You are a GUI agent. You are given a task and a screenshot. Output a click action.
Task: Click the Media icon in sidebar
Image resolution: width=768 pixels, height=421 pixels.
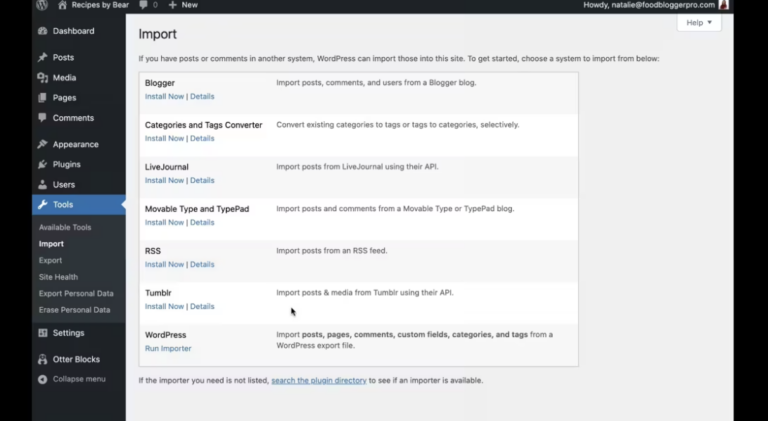[43, 77]
